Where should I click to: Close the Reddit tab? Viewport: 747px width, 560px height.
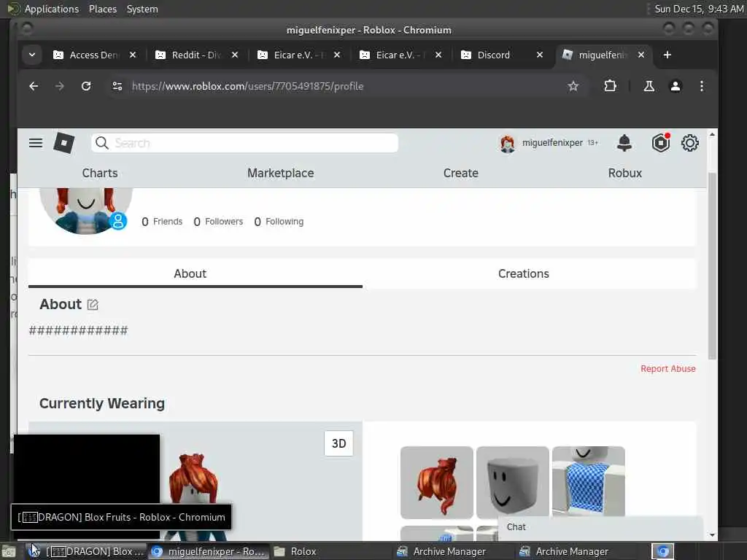point(235,55)
